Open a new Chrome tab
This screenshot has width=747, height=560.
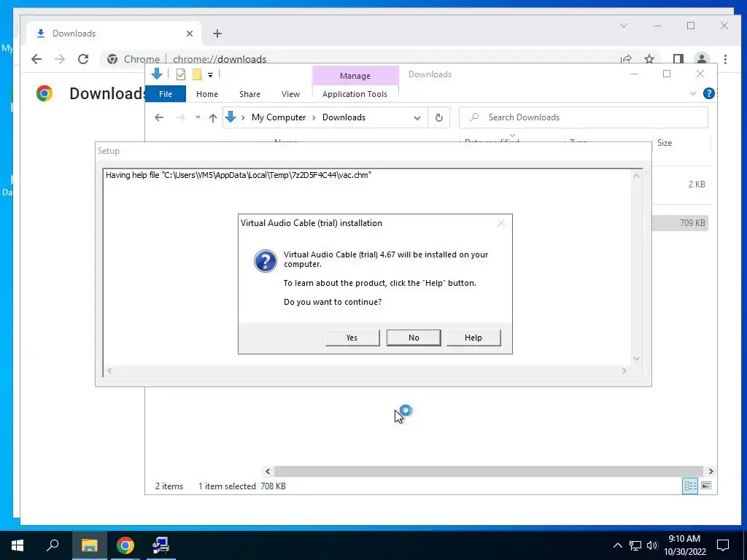pyautogui.click(x=217, y=34)
